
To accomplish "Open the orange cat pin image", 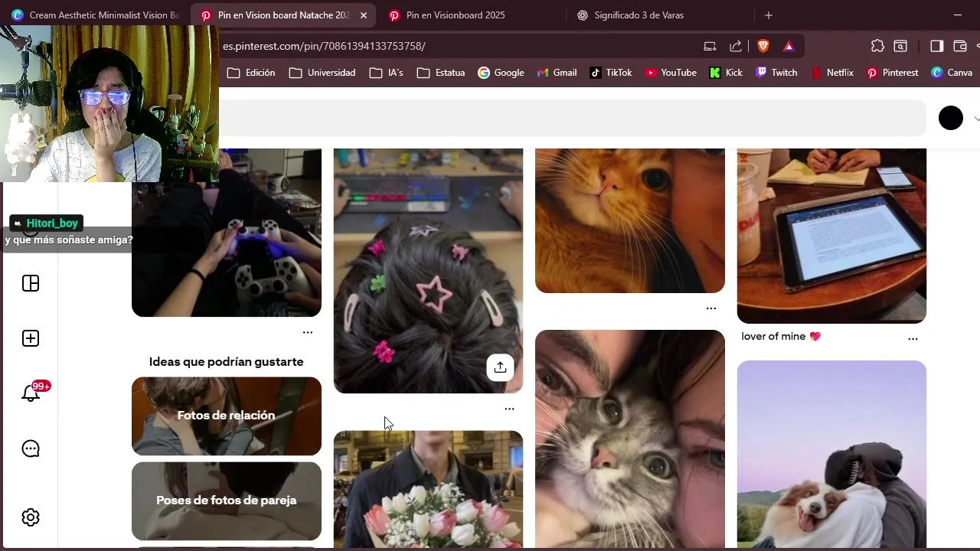I will 630,220.
